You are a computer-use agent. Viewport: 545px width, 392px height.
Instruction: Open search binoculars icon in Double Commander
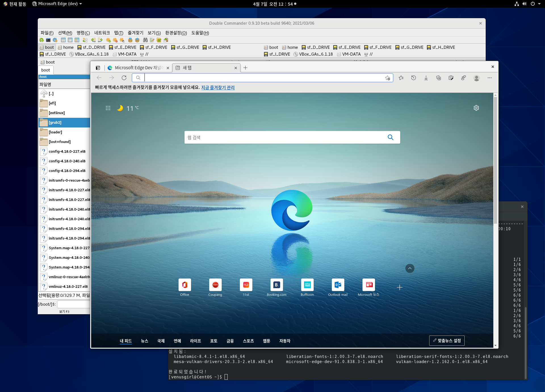click(x=145, y=40)
